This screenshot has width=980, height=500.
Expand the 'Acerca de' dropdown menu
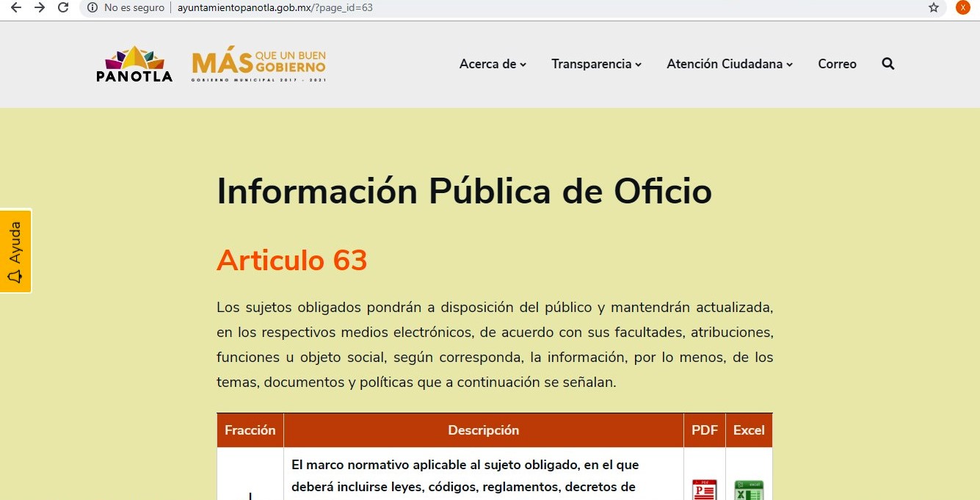[493, 64]
